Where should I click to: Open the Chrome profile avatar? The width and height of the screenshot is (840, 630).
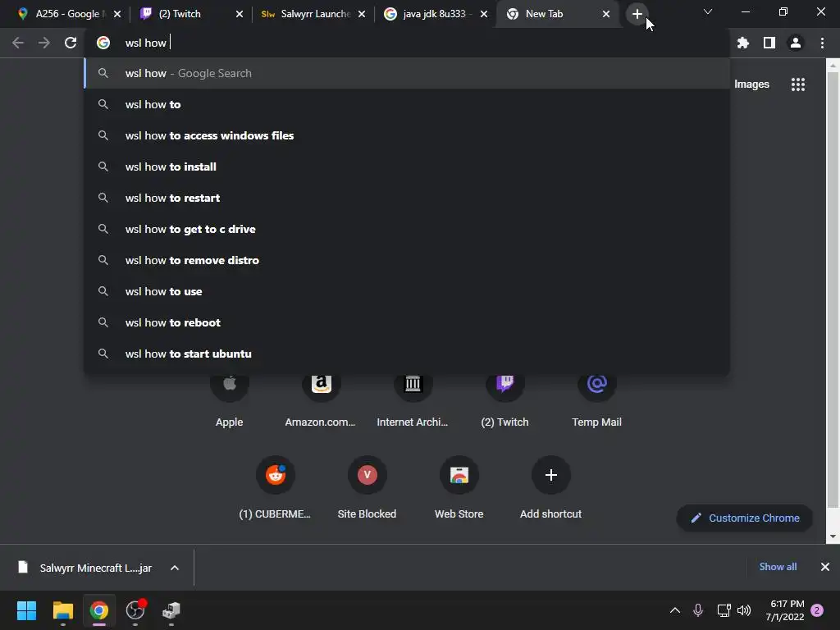coord(796,43)
